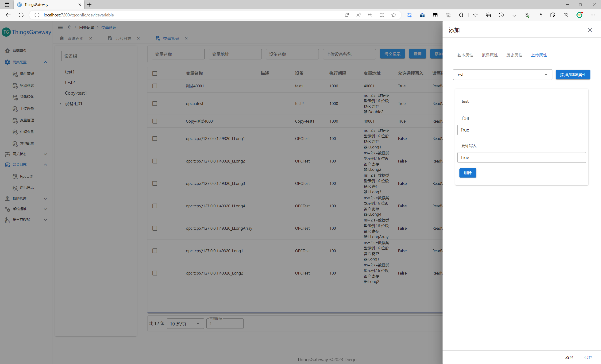Toggle the select-all header checkbox
This screenshot has width=601, height=364.
[x=155, y=74]
